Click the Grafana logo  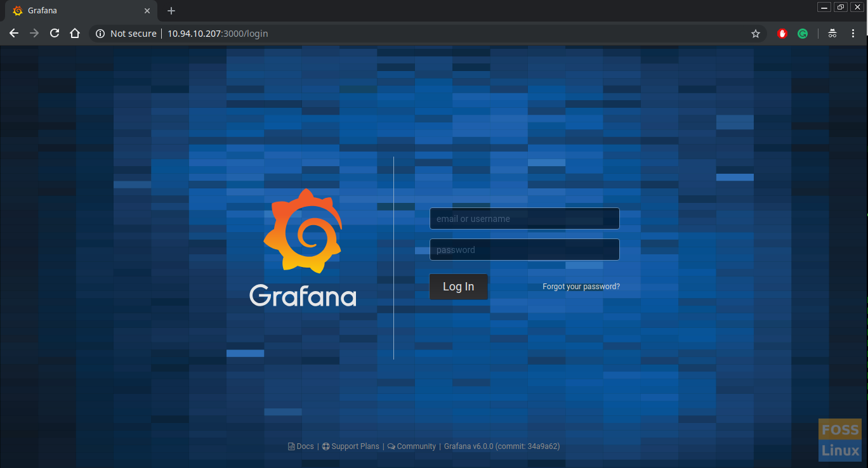[303, 247]
